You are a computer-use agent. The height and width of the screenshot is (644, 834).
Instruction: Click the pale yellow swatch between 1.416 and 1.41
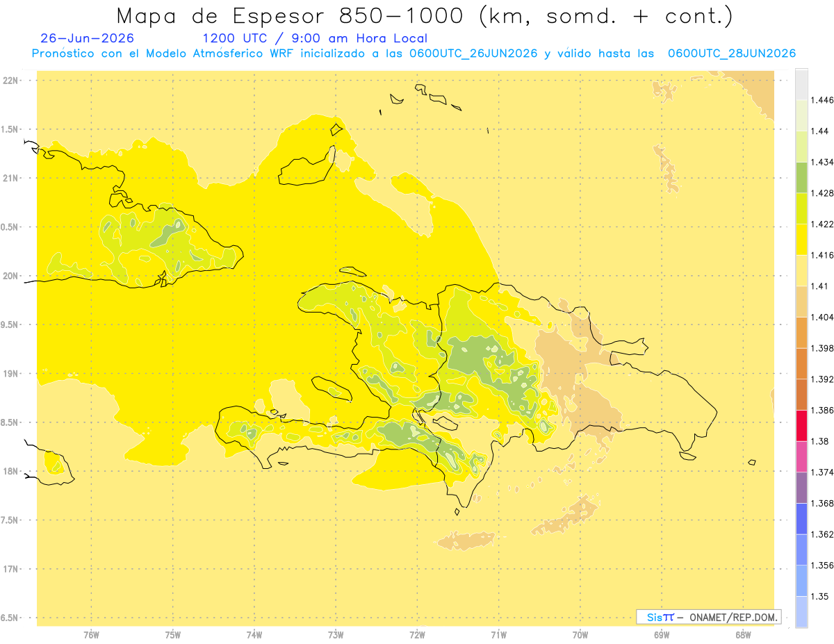(x=801, y=270)
